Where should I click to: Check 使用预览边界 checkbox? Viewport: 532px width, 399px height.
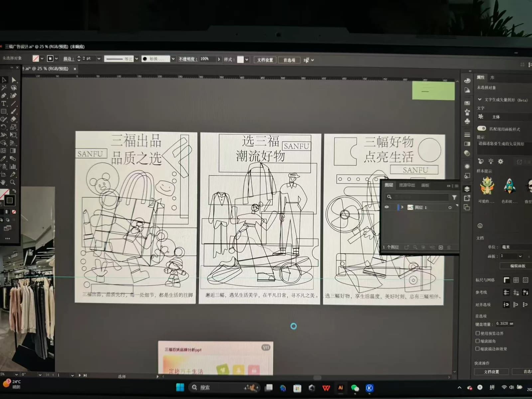coord(477,333)
